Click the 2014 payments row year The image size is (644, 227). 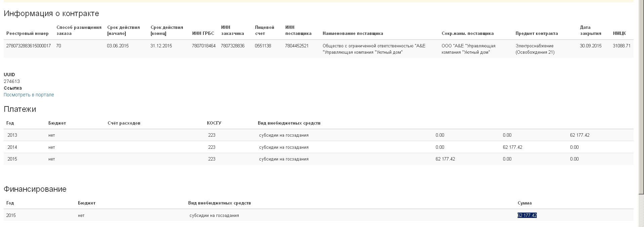(x=12, y=147)
